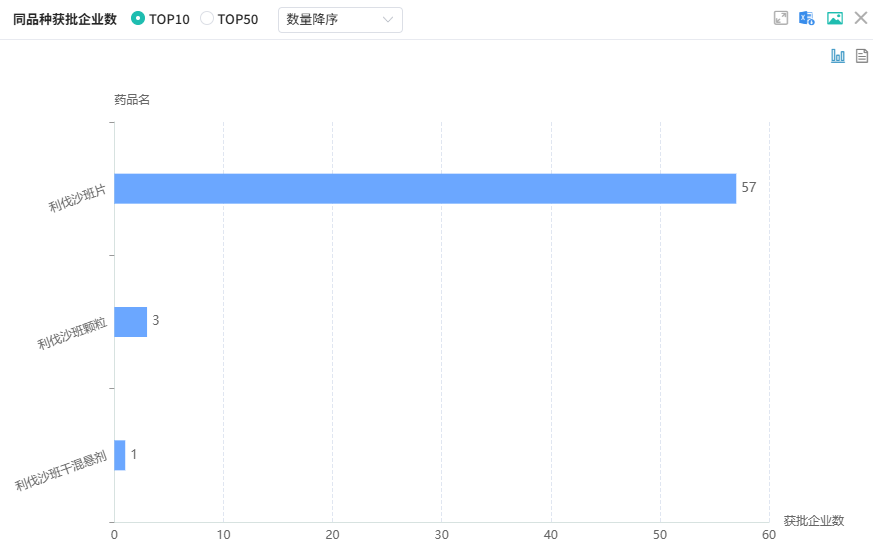This screenshot has width=873, height=548.
Task: Click the dropdown chevron arrow
Action: pyautogui.click(x=388, y=19)
